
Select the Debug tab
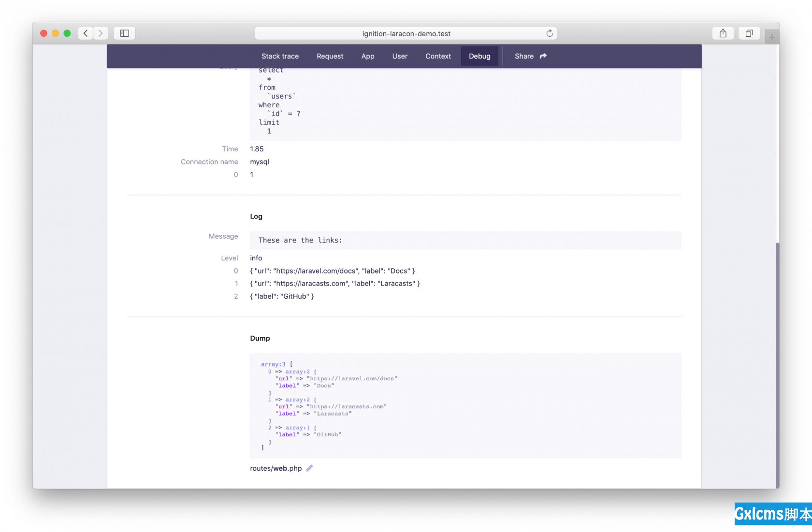point(479,56)
